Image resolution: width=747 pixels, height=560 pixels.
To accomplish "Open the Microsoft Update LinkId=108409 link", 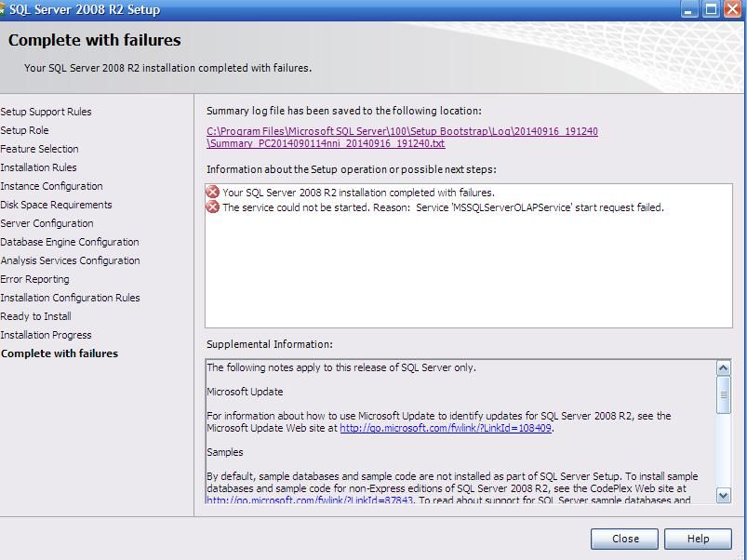I will point(446,428).
